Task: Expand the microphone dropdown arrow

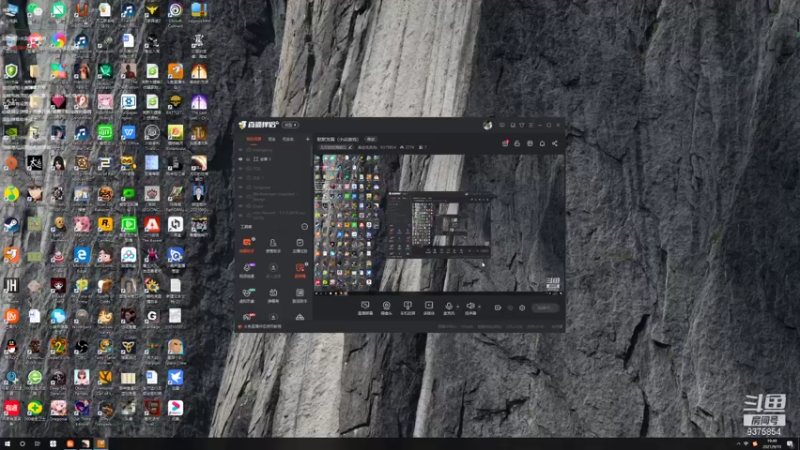Action: [457, 306]
